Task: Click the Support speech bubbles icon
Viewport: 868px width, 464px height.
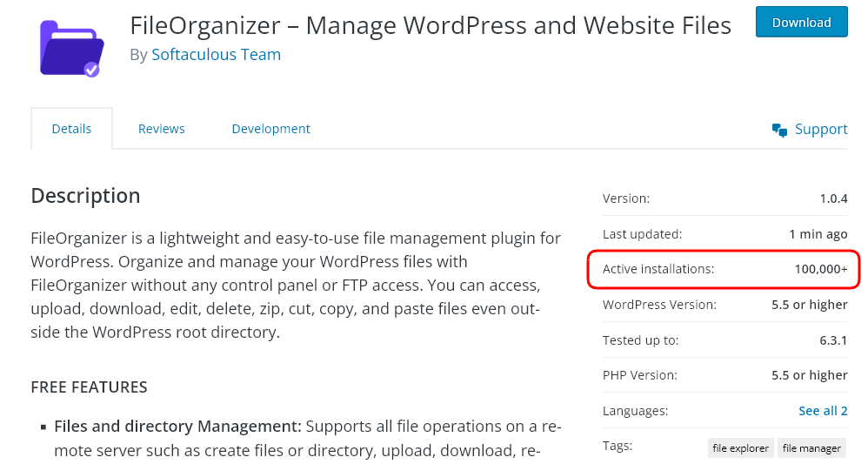Action: tap(779, 130)
